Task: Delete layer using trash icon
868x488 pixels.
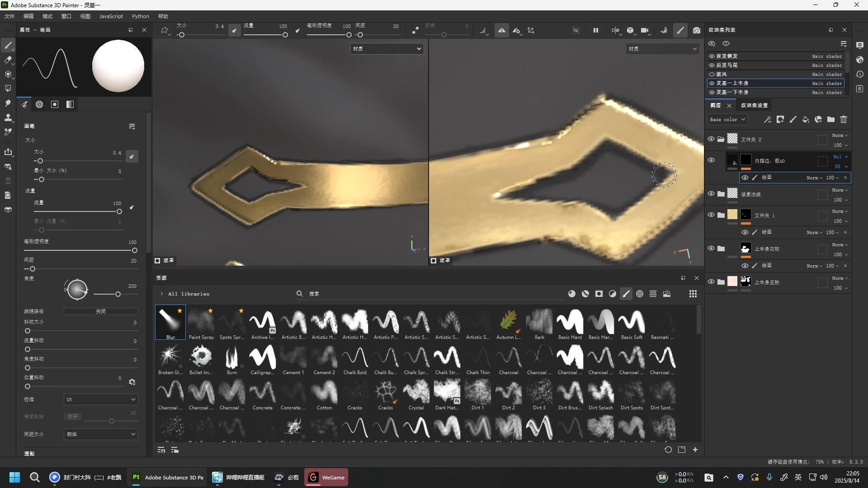Action: tap(844, 119)
